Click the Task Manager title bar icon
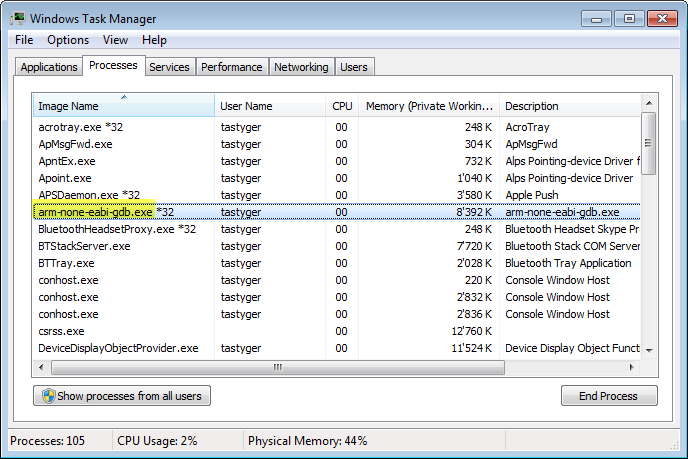Viewport: 688px width, 459px height. 18,18
